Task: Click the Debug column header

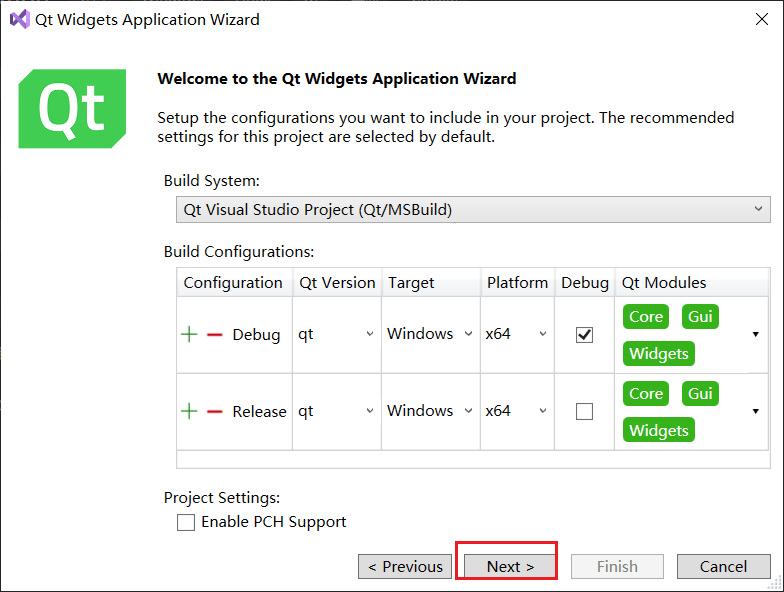Action: coord(584,282)
